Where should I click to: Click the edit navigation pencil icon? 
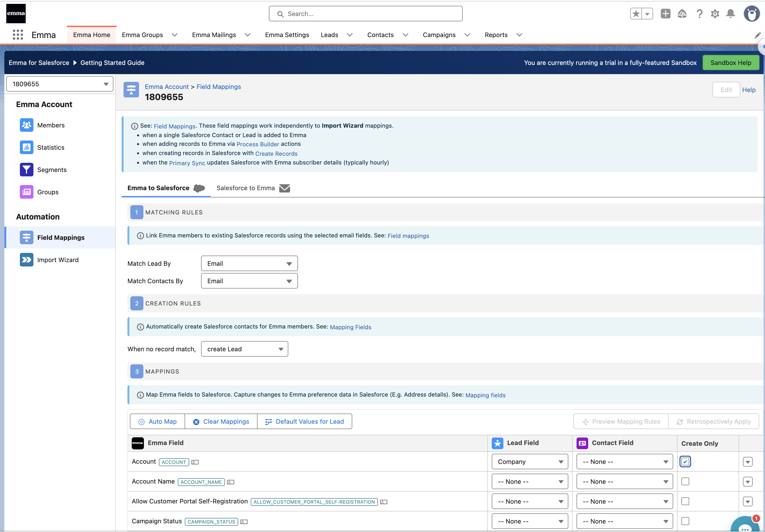point(757,35)
